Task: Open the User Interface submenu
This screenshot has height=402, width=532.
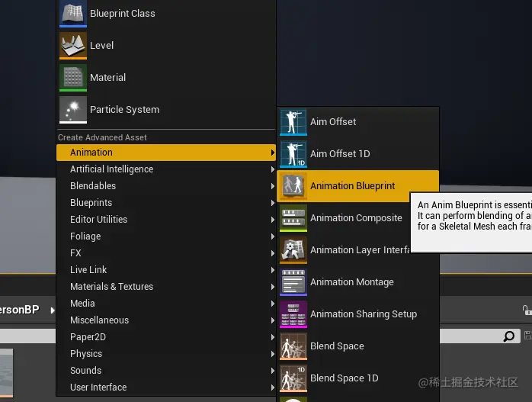Action: coord(166,388)
